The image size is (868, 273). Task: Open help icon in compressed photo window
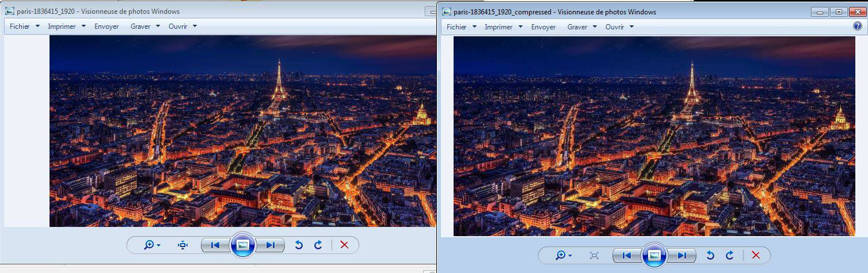858,26
